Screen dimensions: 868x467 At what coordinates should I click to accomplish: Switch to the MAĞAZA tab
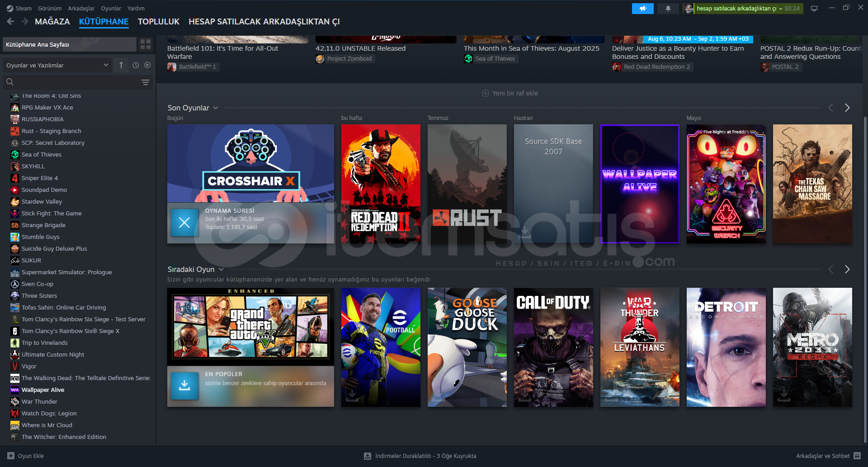(52, 21)
